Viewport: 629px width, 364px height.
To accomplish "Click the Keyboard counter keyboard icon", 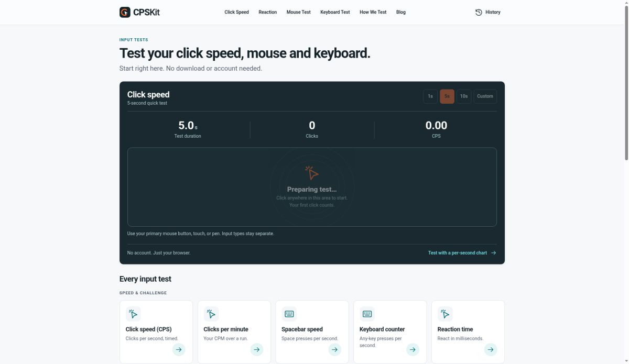I will (x=367, y=314).
